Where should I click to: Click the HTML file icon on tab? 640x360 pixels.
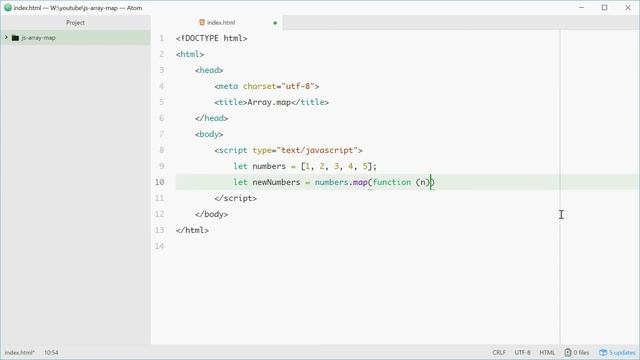coord(202,22)
